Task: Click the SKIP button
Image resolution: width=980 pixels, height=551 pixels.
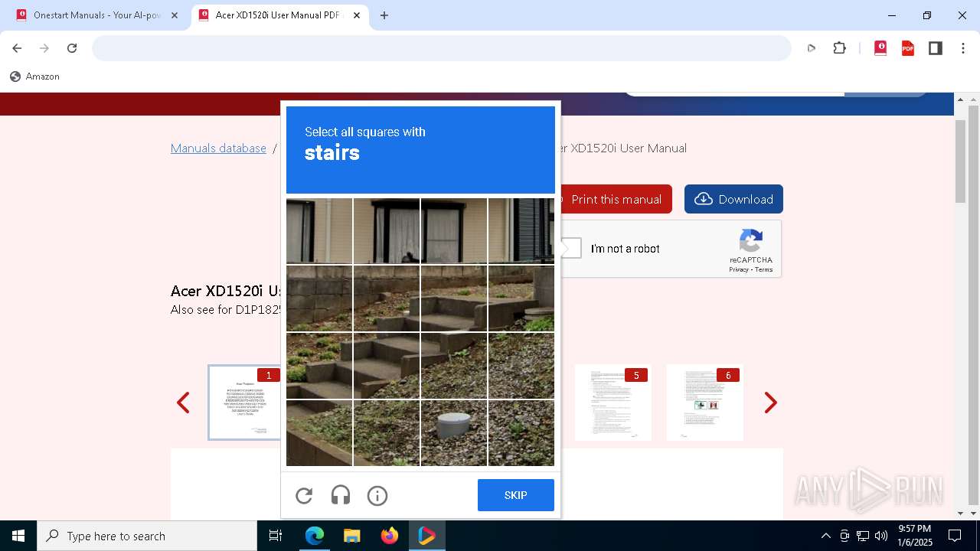Action: 516,495
